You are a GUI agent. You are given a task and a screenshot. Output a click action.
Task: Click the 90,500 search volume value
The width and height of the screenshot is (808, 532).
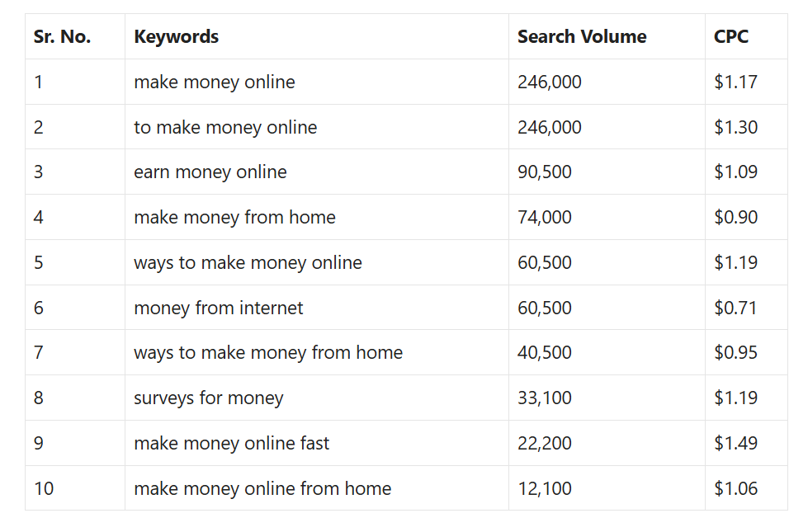544,172
